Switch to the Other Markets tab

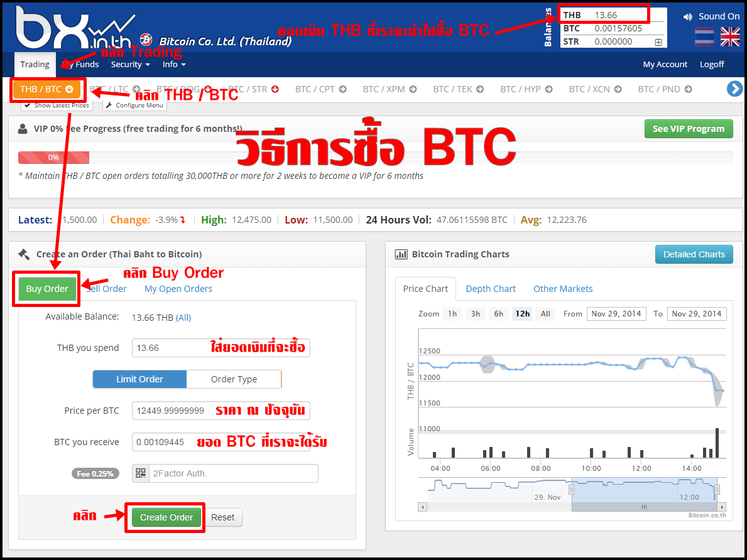[563, 289]
